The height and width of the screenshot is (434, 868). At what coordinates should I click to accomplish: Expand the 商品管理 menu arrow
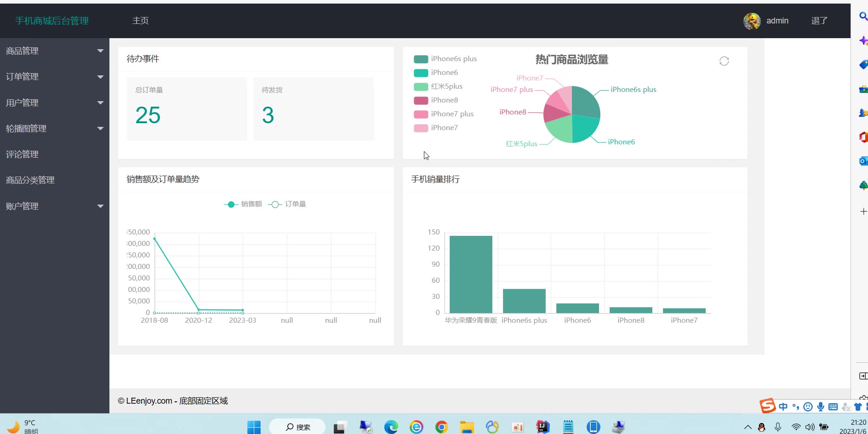coord(100,51)
